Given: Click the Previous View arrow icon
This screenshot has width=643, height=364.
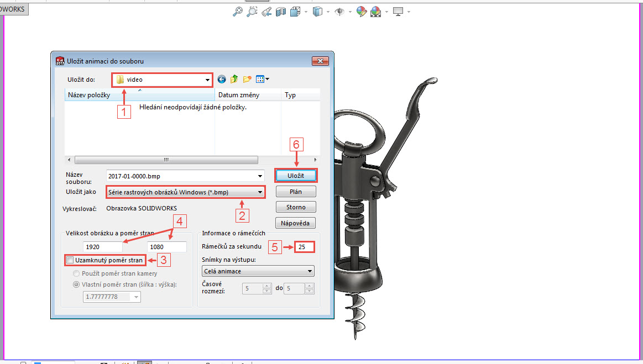Looking at the screenshot, I should (267, 12).
